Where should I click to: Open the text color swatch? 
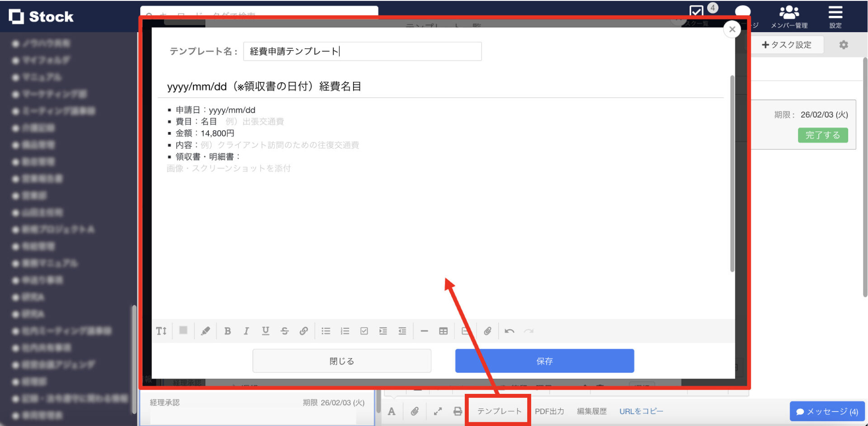(183, 331)
